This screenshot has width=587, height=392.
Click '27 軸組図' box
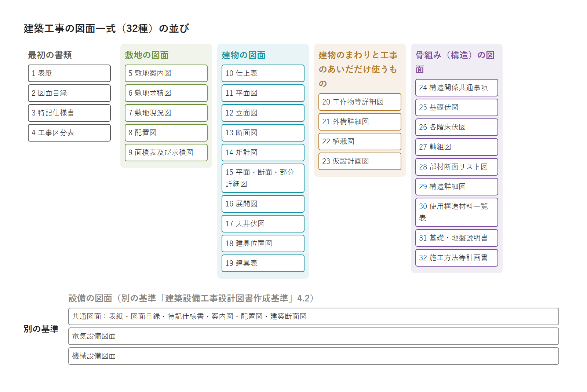457,147
